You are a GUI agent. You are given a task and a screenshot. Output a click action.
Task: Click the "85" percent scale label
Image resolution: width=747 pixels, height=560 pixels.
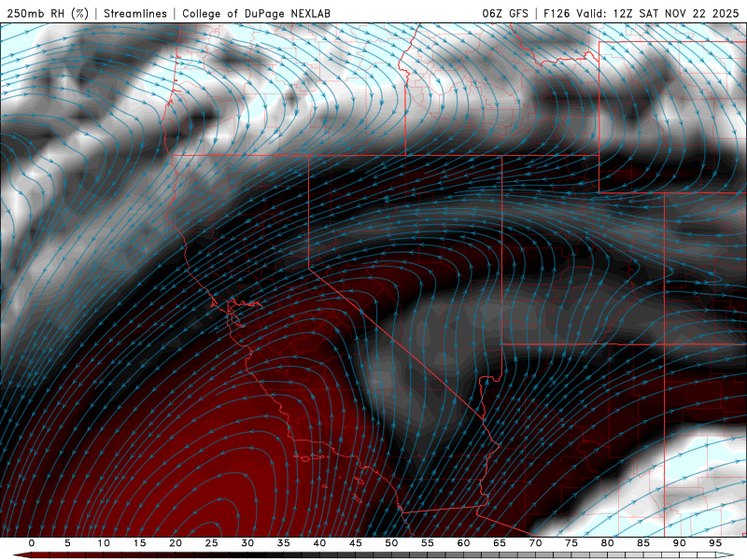point(643,543)
